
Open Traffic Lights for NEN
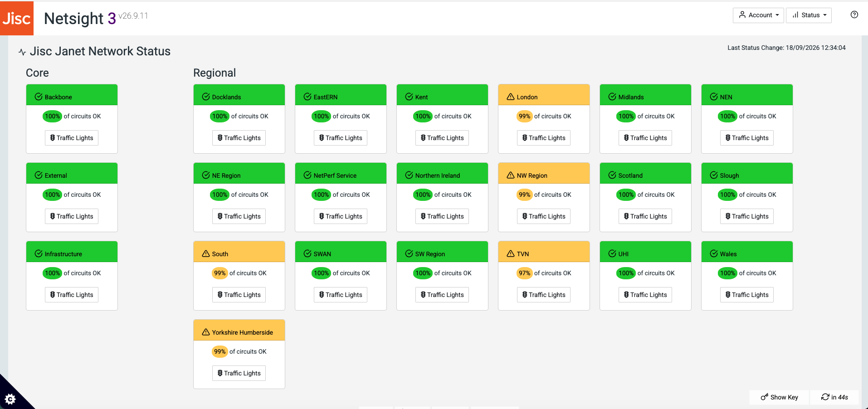pyautogui.click(x=747, y=138)
